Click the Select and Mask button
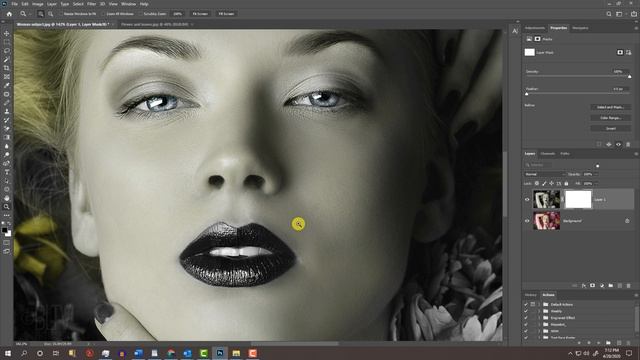 click(x=610, y=107)
